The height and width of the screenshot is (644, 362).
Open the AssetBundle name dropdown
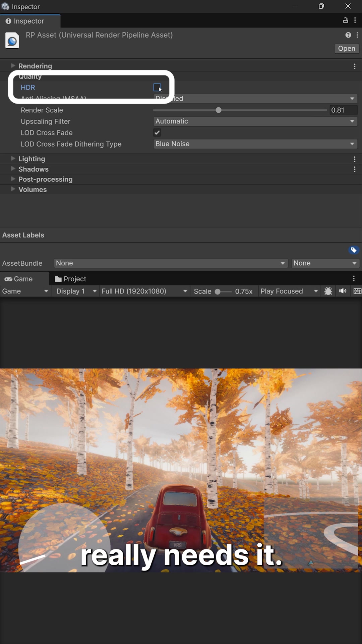pyautogui.click(x=171, y=263)
